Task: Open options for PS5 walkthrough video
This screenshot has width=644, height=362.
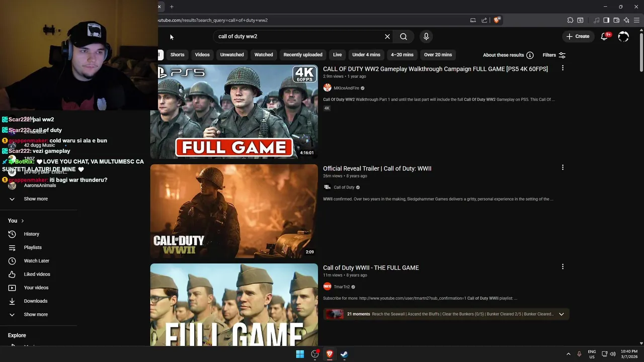Action: [562, 68]
